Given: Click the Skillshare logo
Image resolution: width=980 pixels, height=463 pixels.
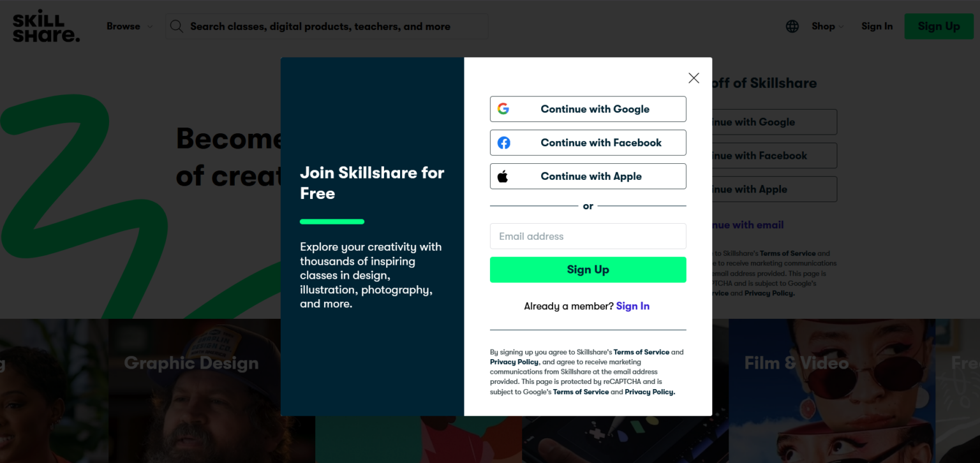Looking at the screenshot, I should click(45, 26).
